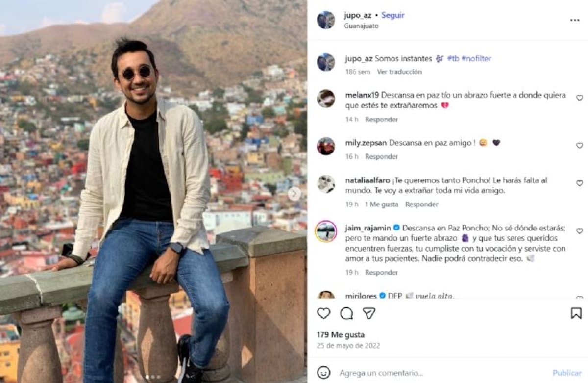588x383 pixels.
Task: Open the emoji picker in the comment box
Action: tap(323, 373)
